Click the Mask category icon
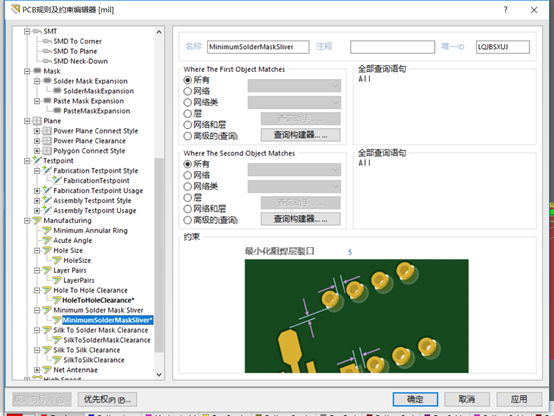 (x=37, y=71)
